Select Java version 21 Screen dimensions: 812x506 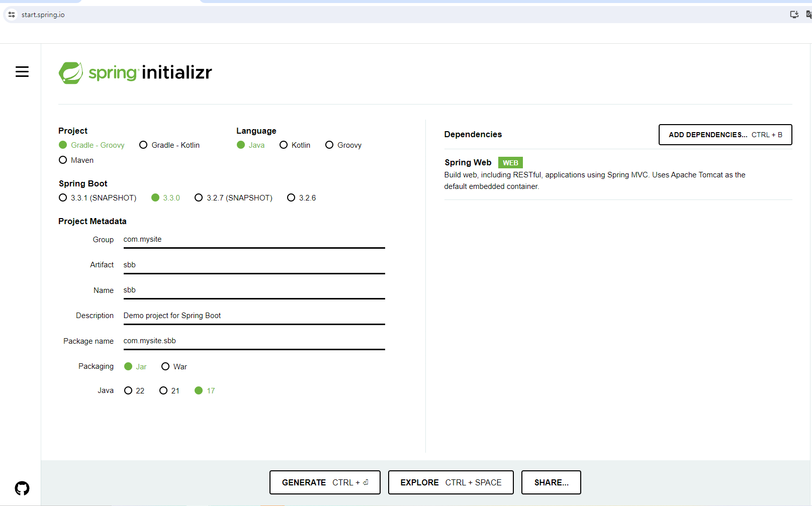click(169, 391)
